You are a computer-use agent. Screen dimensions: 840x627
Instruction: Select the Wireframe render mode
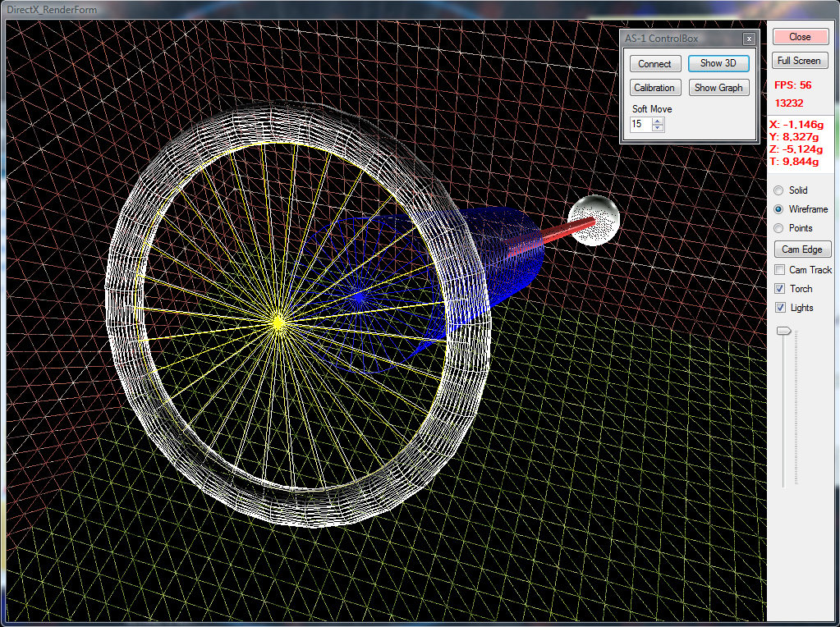point(778,209)
